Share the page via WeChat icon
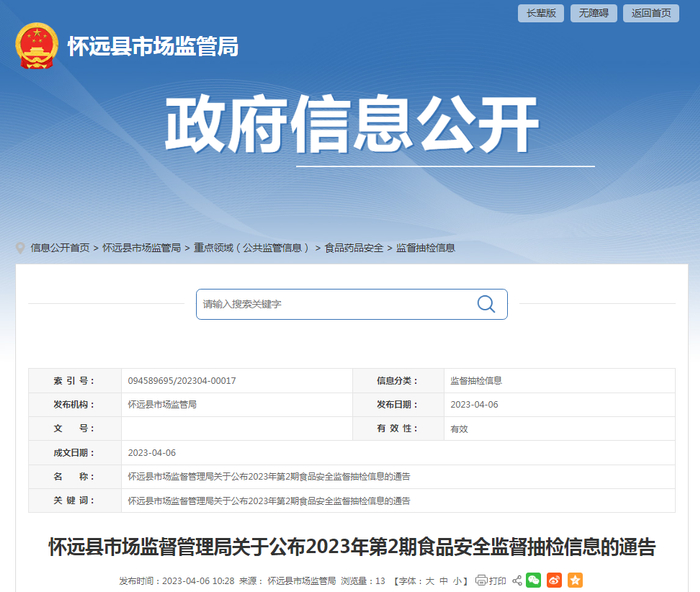Viewport: 700px width, 592px height. pos(533,580)
